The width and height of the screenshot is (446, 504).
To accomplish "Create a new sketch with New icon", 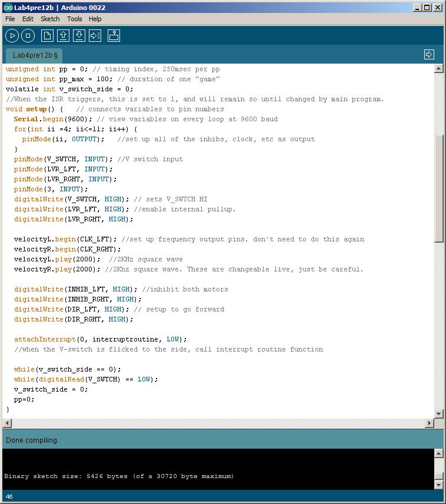I will [47, 36].
